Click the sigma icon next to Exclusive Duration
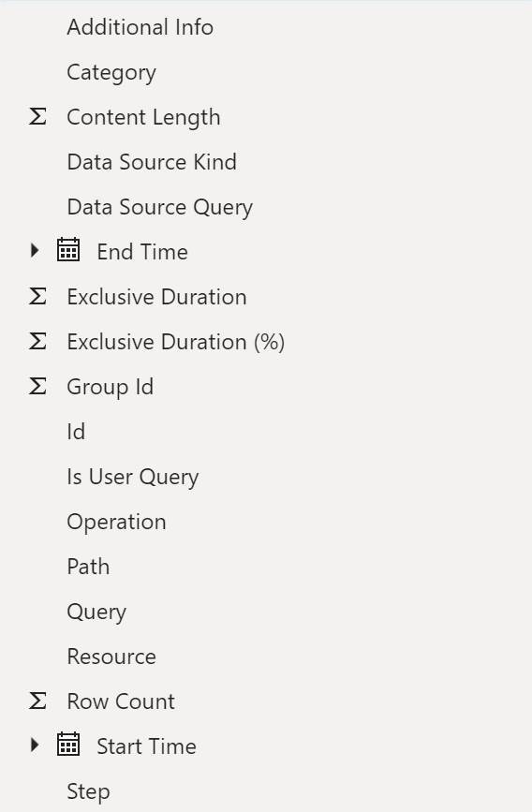 pos(37,296)
